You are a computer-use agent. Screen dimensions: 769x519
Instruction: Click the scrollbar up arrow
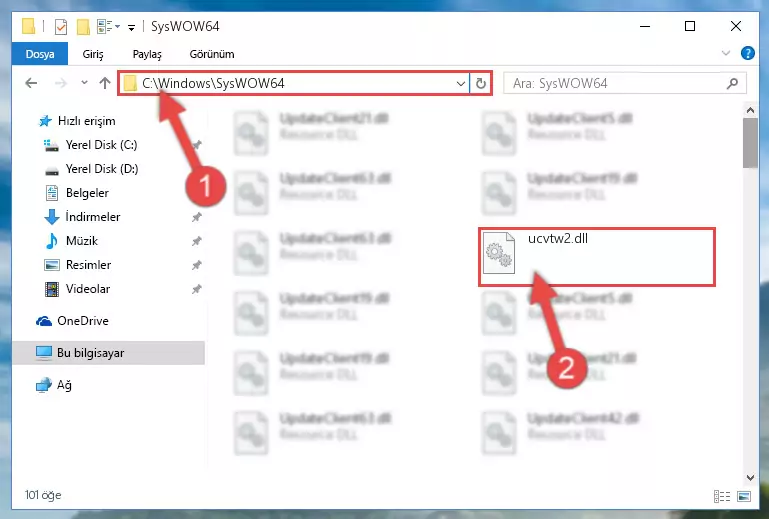750,110
